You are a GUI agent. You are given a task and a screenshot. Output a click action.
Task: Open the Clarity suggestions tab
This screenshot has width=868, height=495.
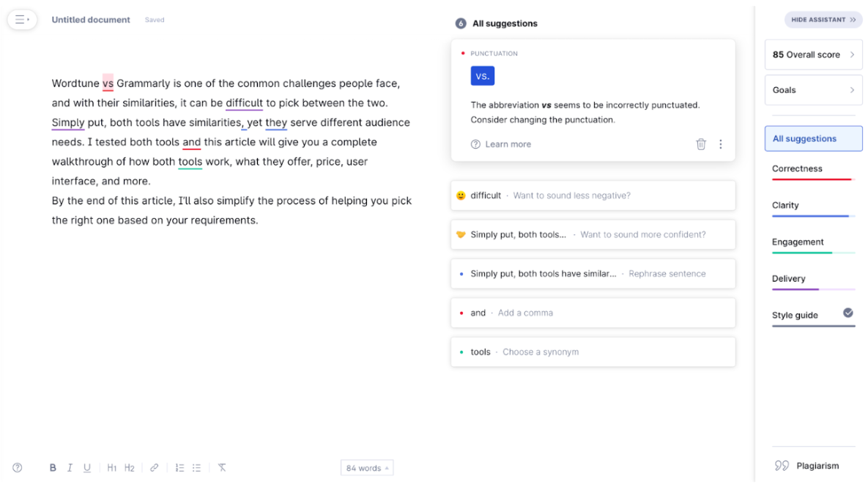[785, 205]
